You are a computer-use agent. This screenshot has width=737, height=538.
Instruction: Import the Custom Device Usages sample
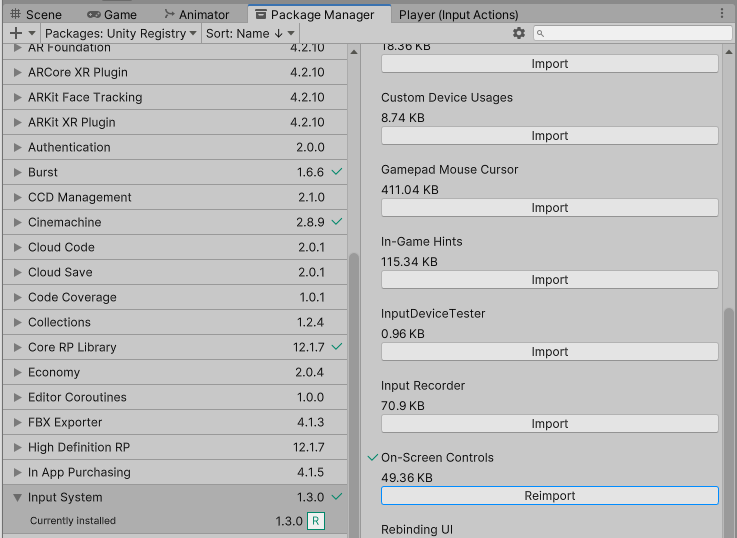point(549,136)
